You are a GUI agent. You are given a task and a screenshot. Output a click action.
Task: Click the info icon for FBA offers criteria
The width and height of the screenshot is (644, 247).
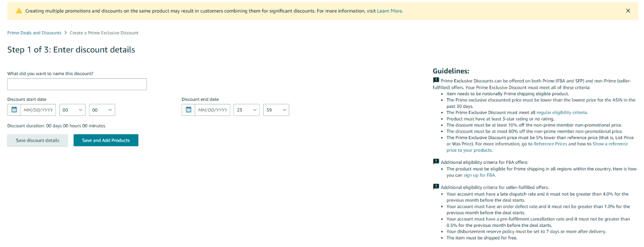tap(436, 161)
